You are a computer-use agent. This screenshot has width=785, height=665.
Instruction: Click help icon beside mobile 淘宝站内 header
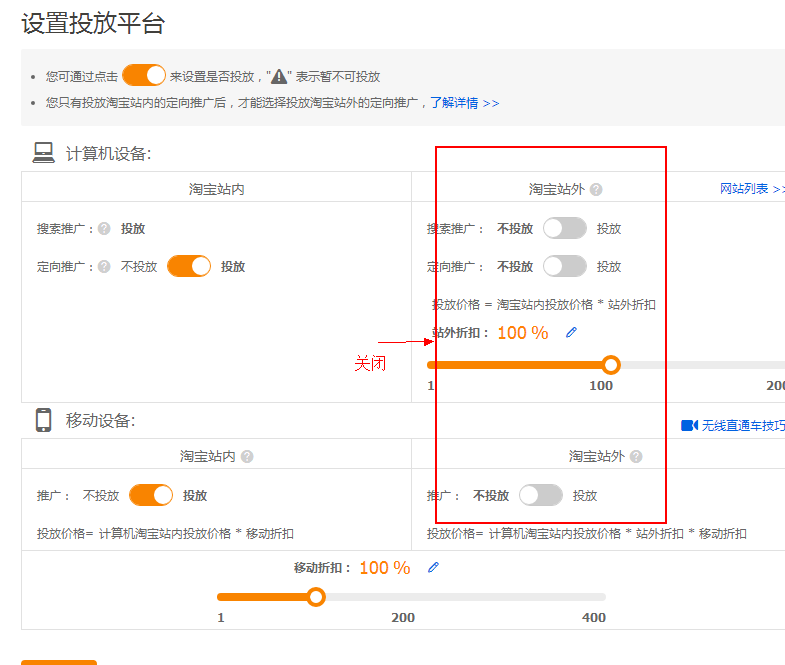[247, 457]
